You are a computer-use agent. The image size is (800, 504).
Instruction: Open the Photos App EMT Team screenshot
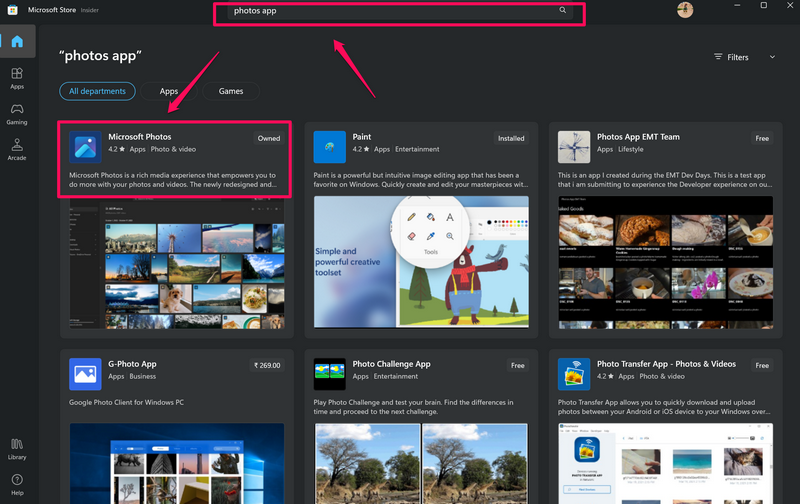665,261
